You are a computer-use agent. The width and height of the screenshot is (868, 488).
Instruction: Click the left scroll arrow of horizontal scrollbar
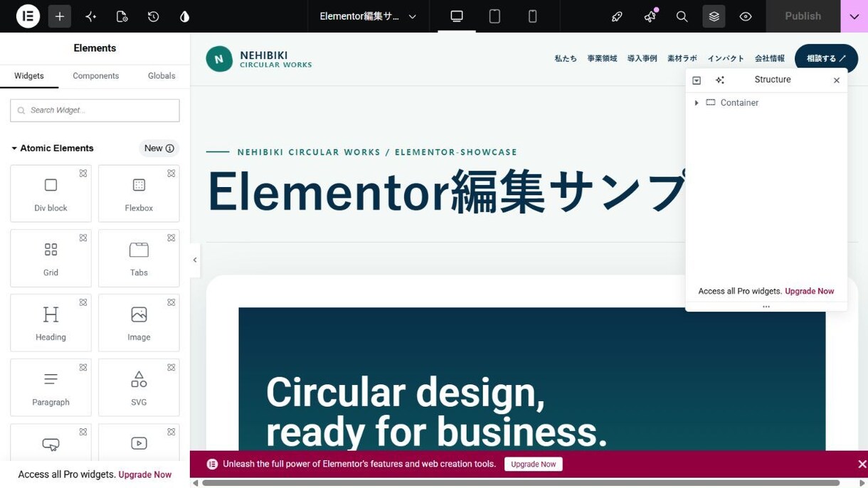pyautogui.click(x=196, y=483)
